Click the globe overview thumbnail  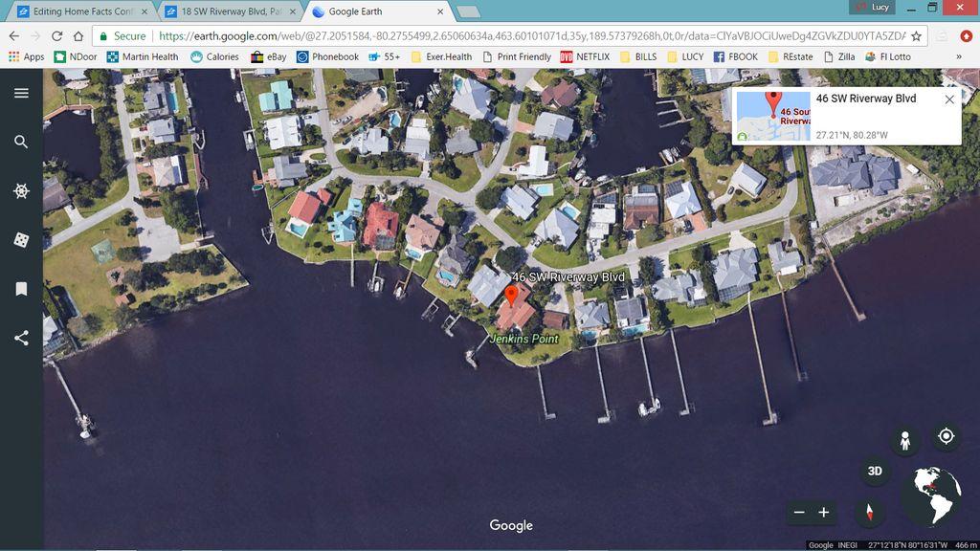coord(932,496)
